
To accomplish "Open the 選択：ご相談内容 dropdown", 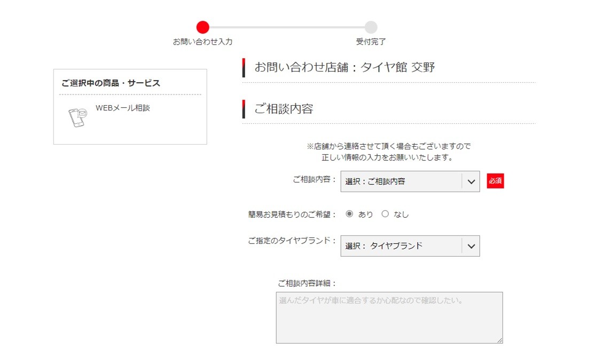I will click(401, 181).
